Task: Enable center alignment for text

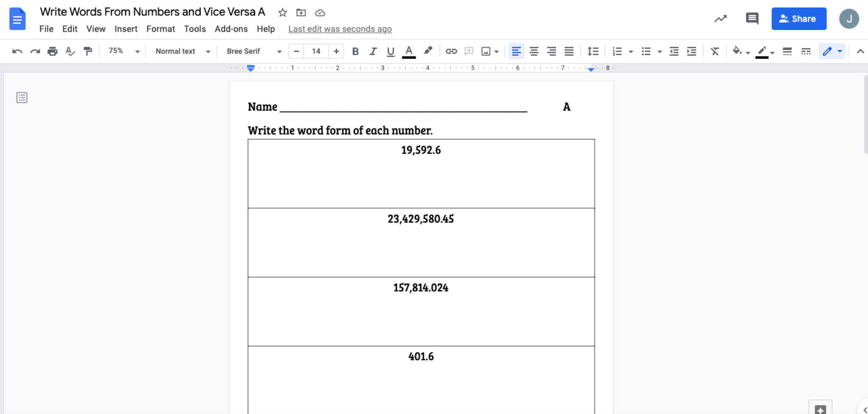Action: [x=534, y=51]
